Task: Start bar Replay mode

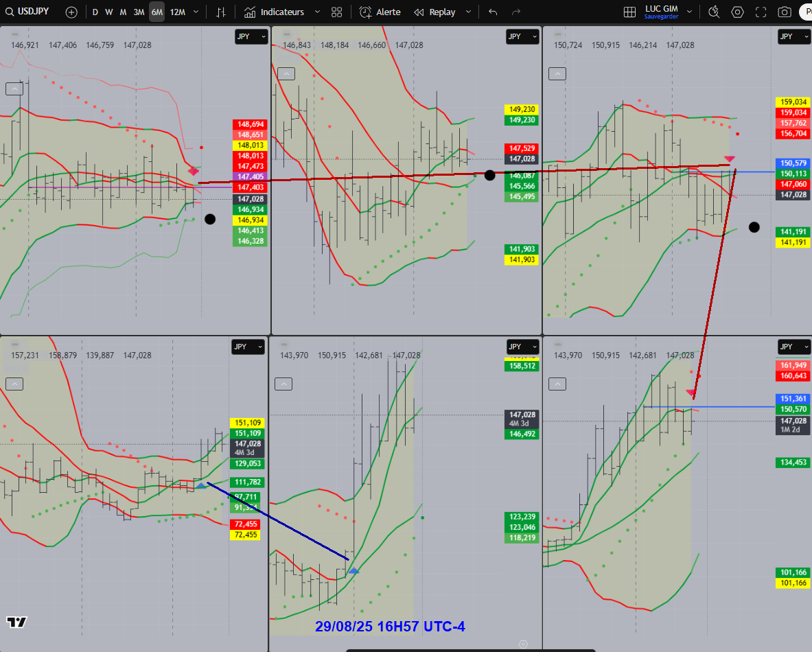Action: [x=435, y=12]
